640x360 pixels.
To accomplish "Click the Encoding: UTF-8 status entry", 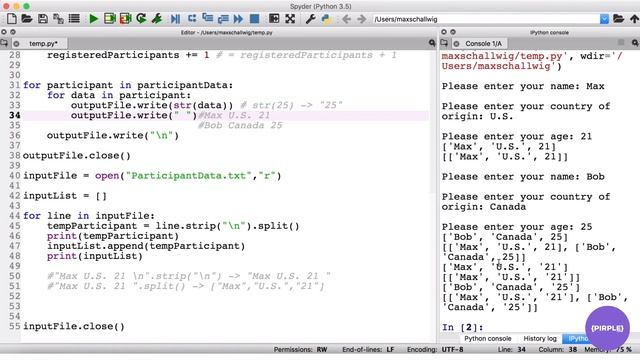I will click(x=435, y=350).
